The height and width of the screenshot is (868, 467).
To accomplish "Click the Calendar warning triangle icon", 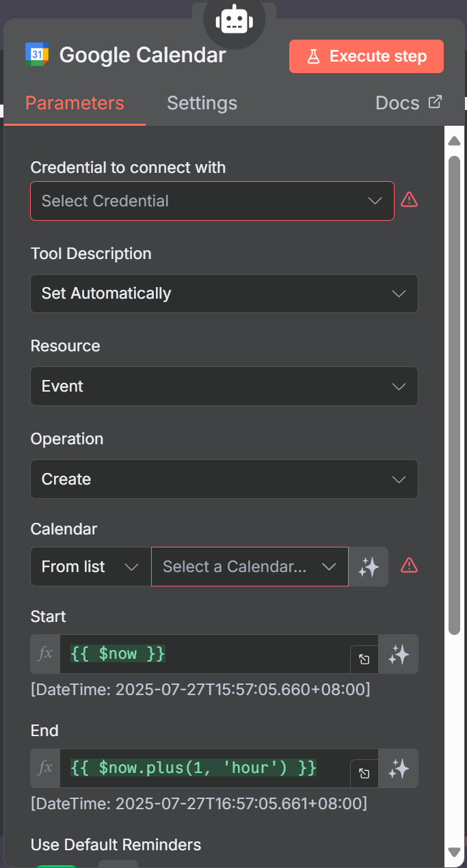I will (409, 565).
